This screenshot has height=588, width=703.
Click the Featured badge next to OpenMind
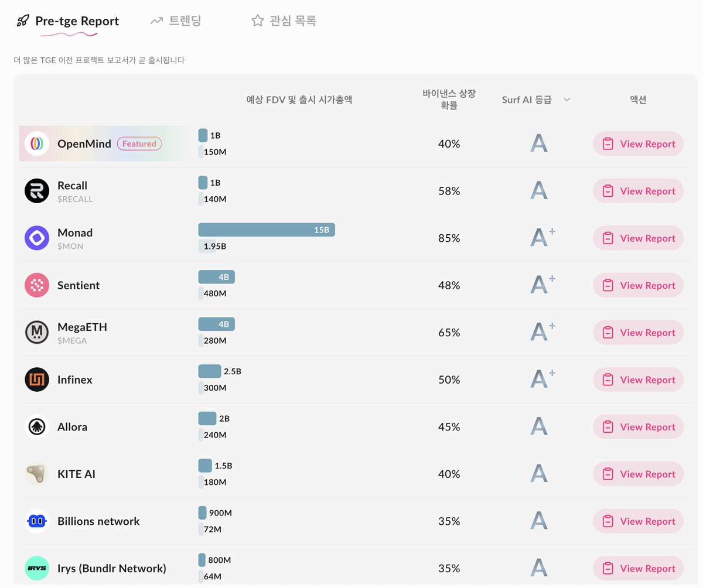[x=139, y=144]
